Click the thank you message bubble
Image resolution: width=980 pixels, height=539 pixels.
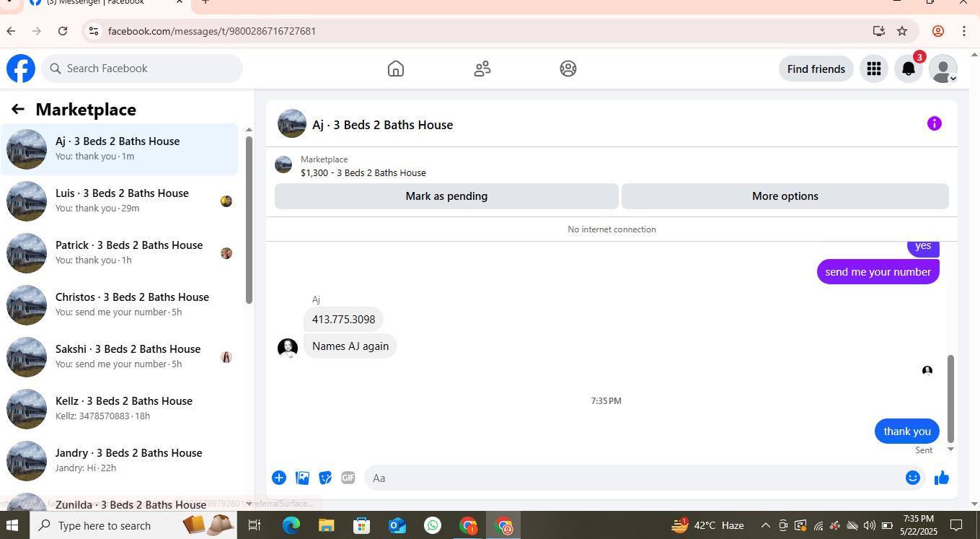coord(907,431)
